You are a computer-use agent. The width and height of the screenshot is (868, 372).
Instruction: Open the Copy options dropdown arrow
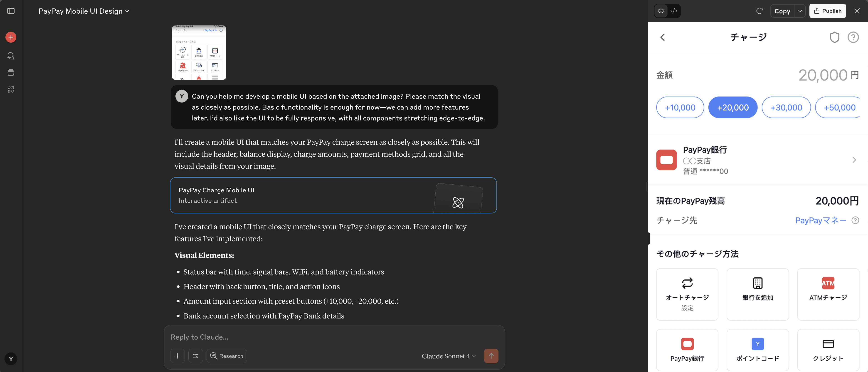click(800, 11)
